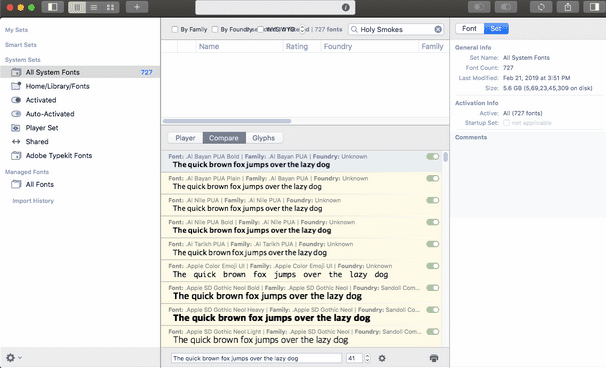Toggle activation of .Al Bayan PUA Bold
The image size is (606, 368).
pyautogui.click(x=432, y=157)
